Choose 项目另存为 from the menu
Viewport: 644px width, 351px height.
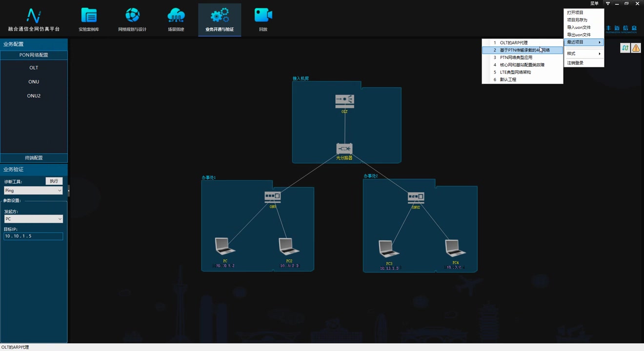[x=584, y=20]
